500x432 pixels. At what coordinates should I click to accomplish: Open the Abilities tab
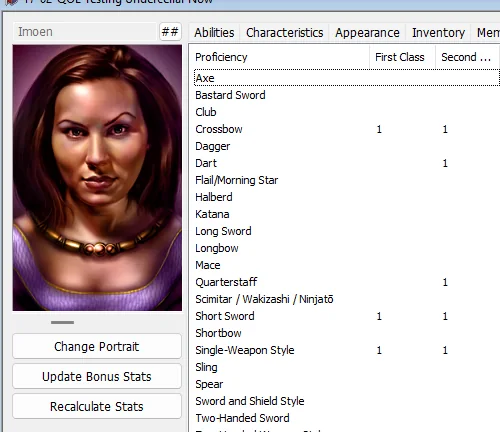coord(214,33)
